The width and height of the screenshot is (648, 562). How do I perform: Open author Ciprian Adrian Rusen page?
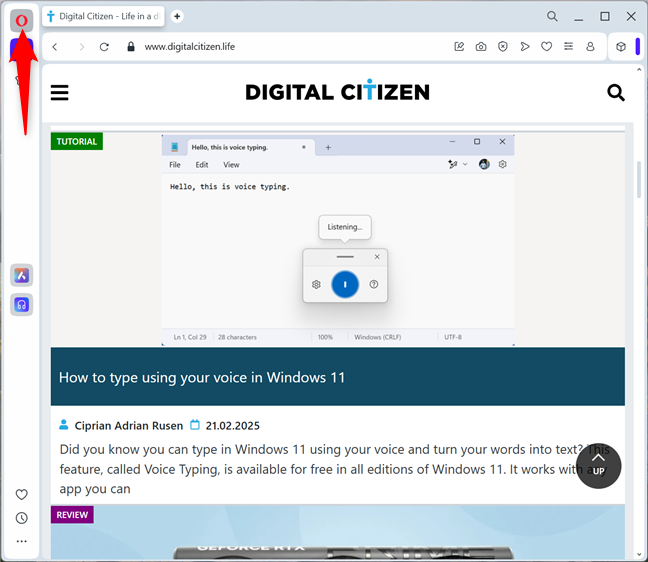pyautogui.click(x=129, y=426)
